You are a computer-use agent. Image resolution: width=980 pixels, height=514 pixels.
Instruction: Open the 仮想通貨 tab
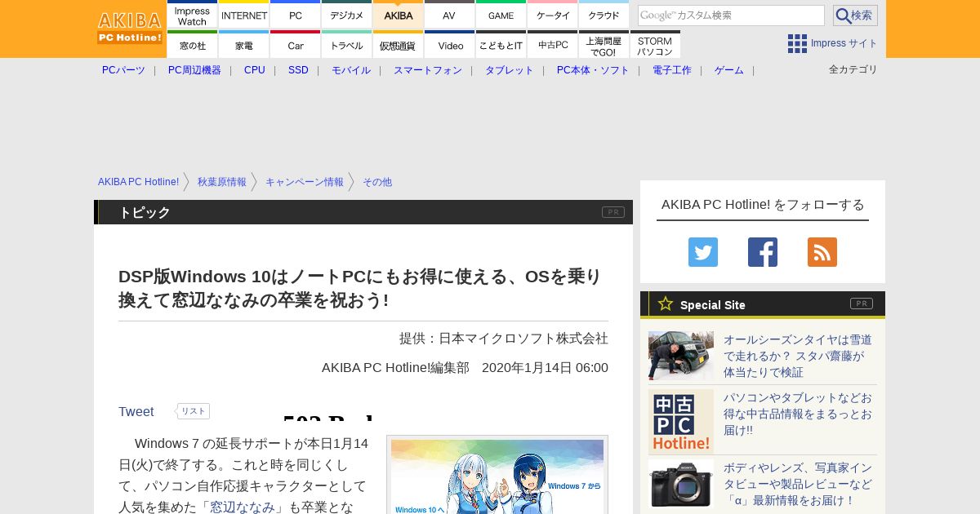[x=399, y=45]
